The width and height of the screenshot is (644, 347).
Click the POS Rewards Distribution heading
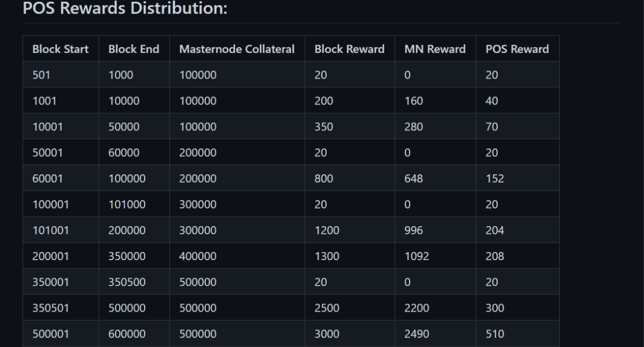click(x=125, y=8)
